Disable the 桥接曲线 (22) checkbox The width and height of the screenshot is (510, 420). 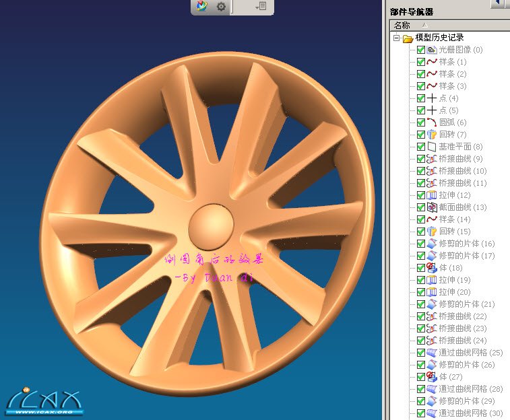click(421, 316)
